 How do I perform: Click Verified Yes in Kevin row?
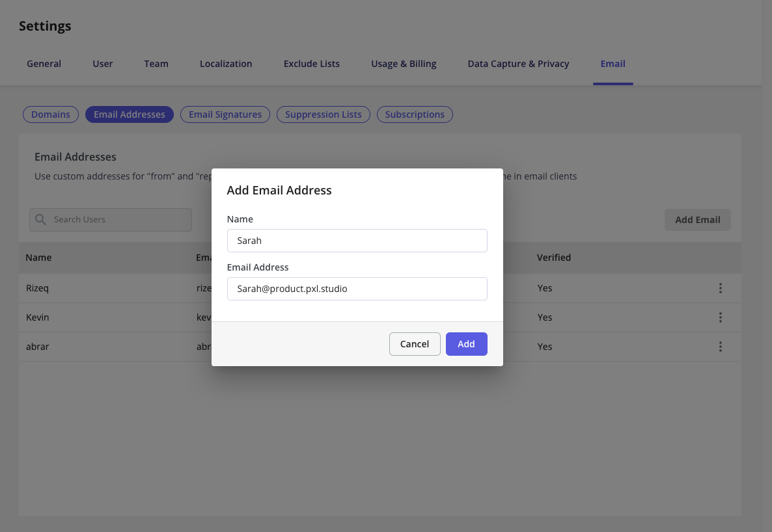(x=545, y=317)
